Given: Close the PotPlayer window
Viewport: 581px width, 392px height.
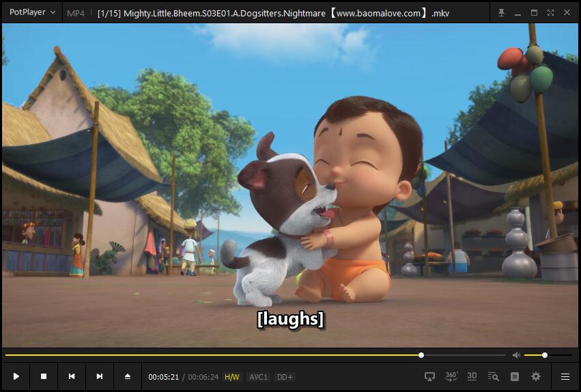Looking at the screenshot, I should (567, 12).
